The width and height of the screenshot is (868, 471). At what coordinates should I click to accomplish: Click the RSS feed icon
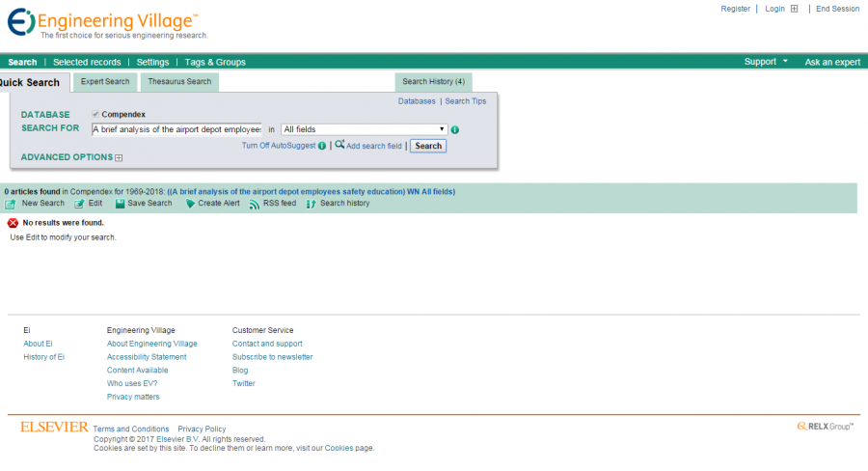point(254,204)
